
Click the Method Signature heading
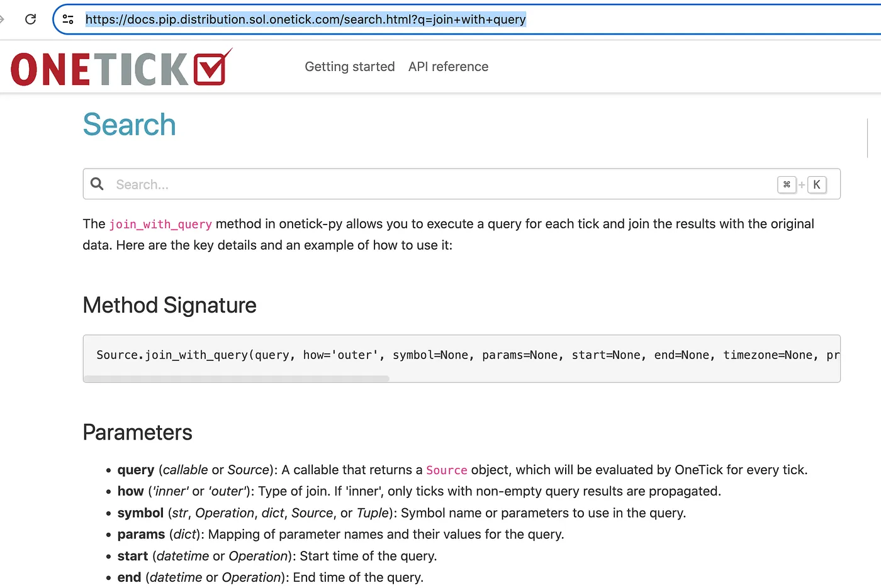coord(169,306)
